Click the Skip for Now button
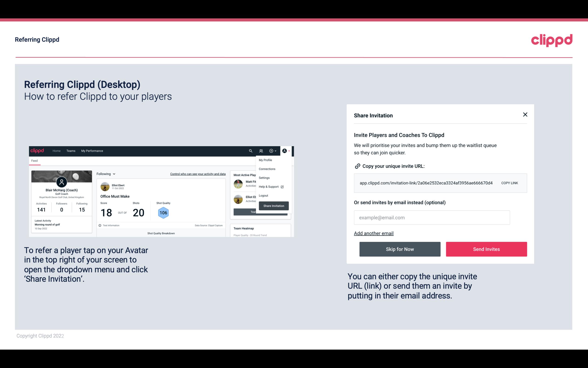Viewport: 588px width, 368px height. point(400,249)
